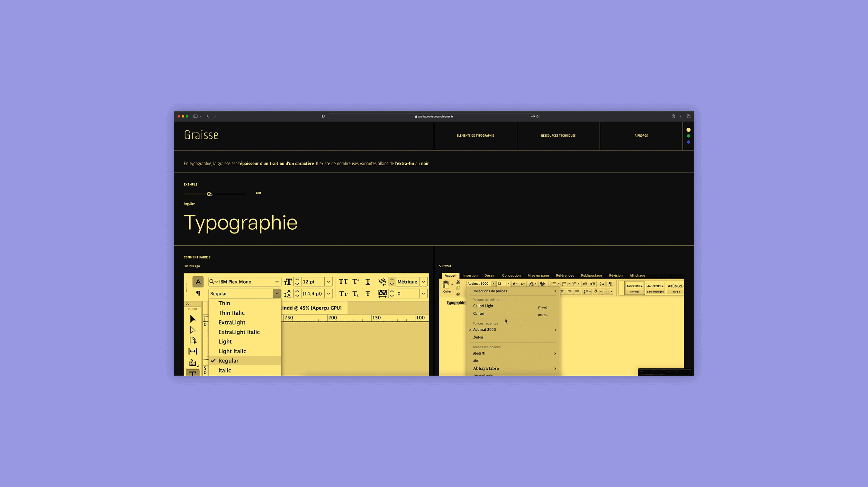Click the All Caps TT icon

click(343, 281)
